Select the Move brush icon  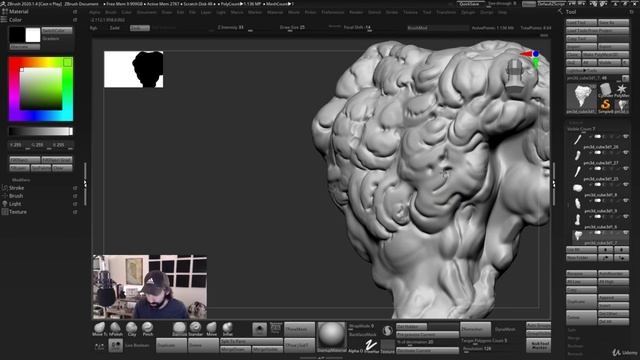click(211, 328)
